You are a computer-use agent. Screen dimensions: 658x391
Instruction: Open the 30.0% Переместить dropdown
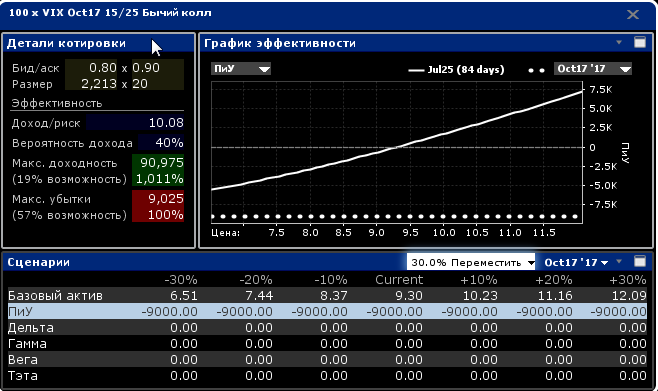471,262
